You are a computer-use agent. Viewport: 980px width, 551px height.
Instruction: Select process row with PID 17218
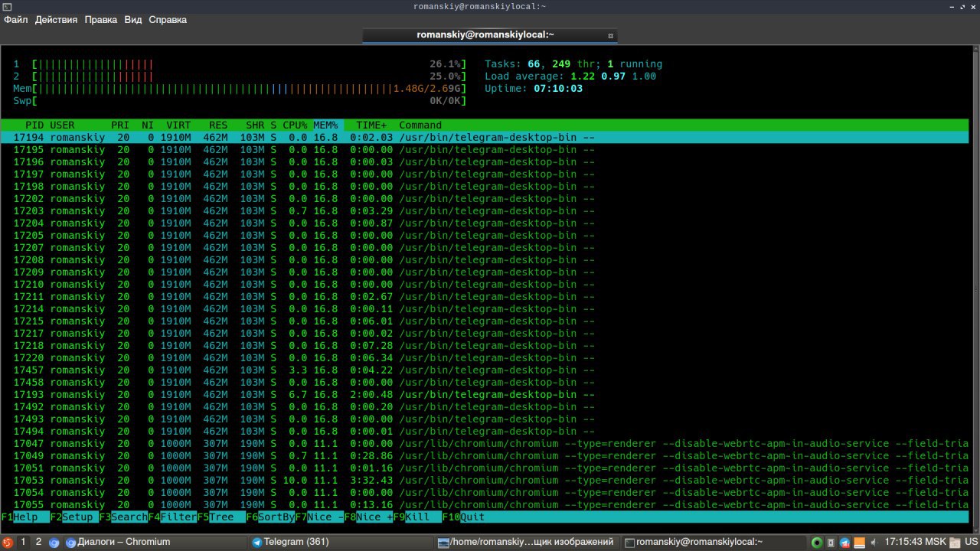(485, 346)
